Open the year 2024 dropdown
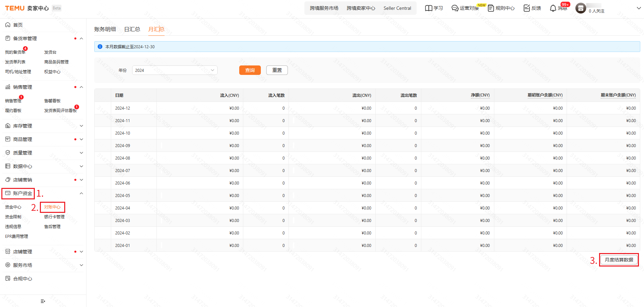The width and height of the screenshot is (644, 307). point(174,70)
